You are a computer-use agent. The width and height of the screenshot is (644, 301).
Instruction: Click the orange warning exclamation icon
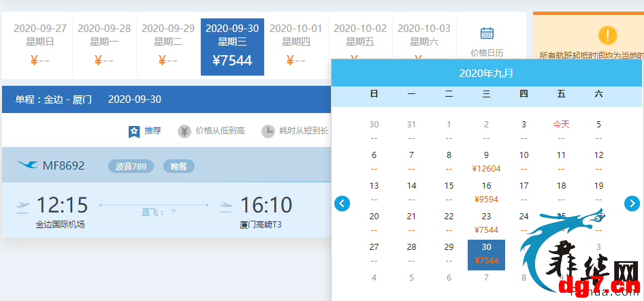pyautogui.click(x=608, y=35)
